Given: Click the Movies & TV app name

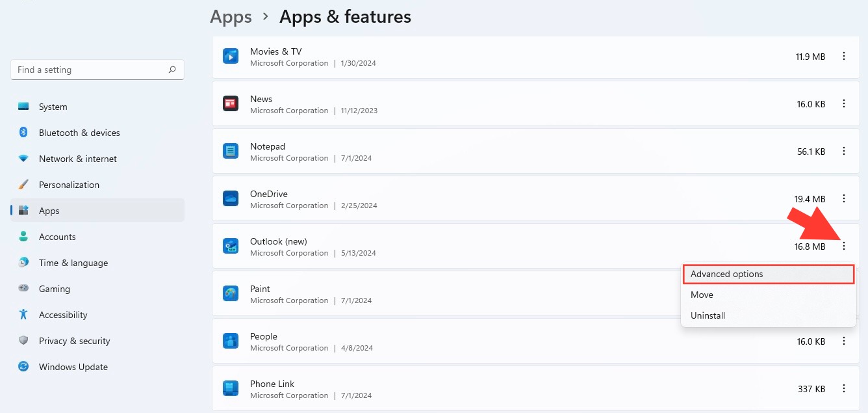Looking at the screenshot, I should click(x=276, y=51).
